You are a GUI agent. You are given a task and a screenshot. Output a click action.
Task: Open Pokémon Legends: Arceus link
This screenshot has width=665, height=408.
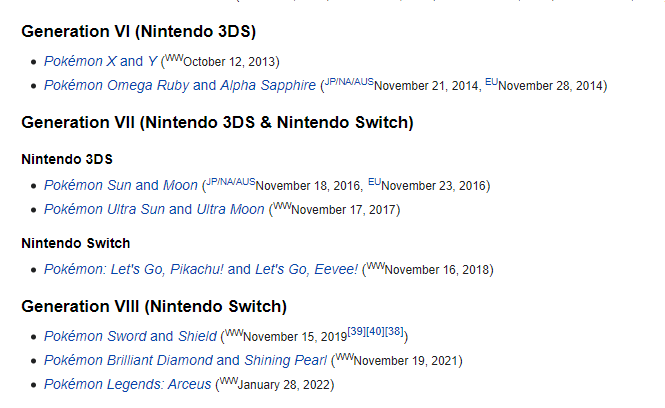point(128,384)
